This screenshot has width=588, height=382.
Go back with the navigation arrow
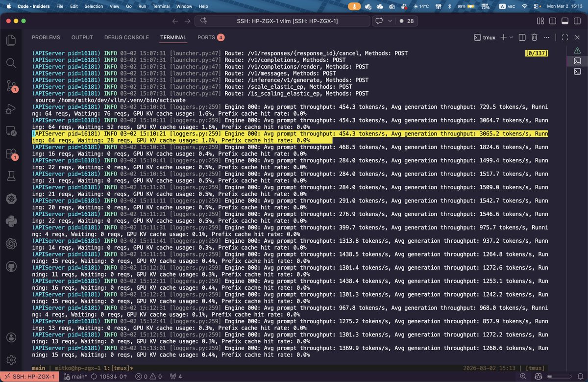coord(175,21)
